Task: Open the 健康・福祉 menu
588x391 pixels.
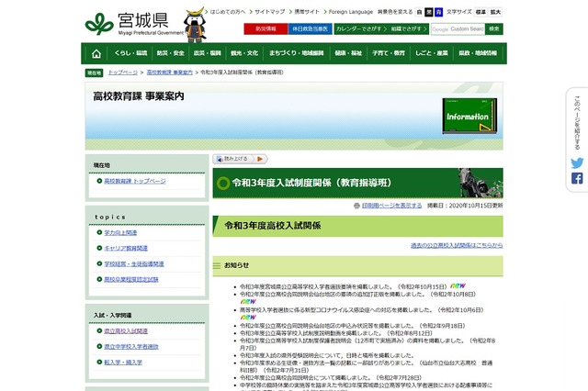Action: 348,53
